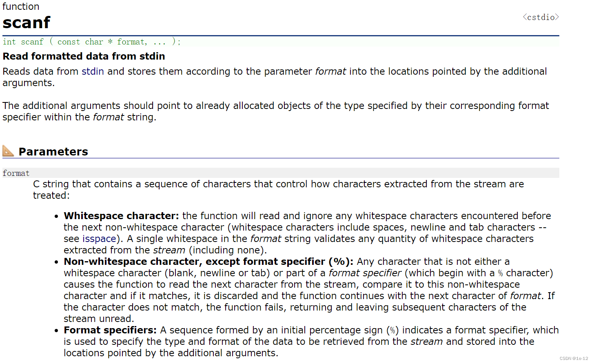The height and width of the screenshot is (364, 594).
Task: Click the 'Read formatted data from stdin' heading
Action: [84, 56]
